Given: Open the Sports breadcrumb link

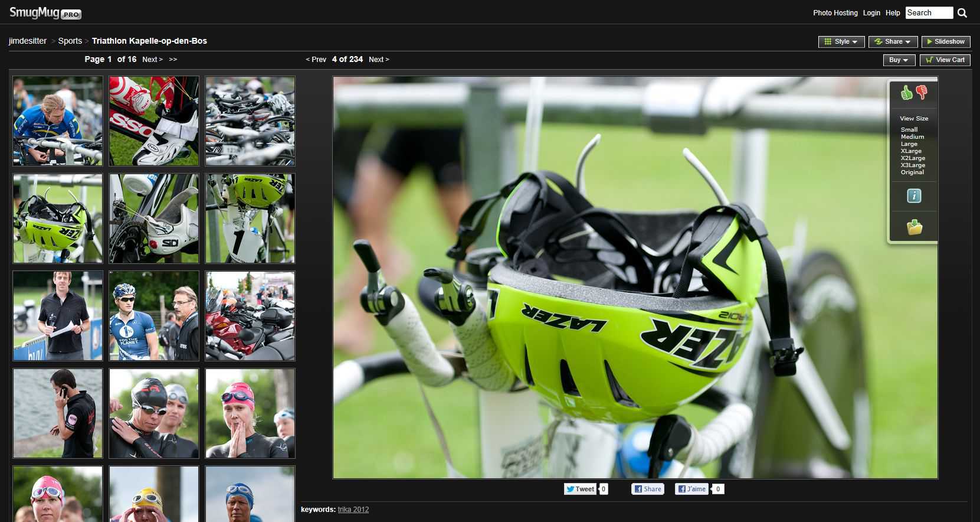Looking at the screenshot, I should click(70, 41).
